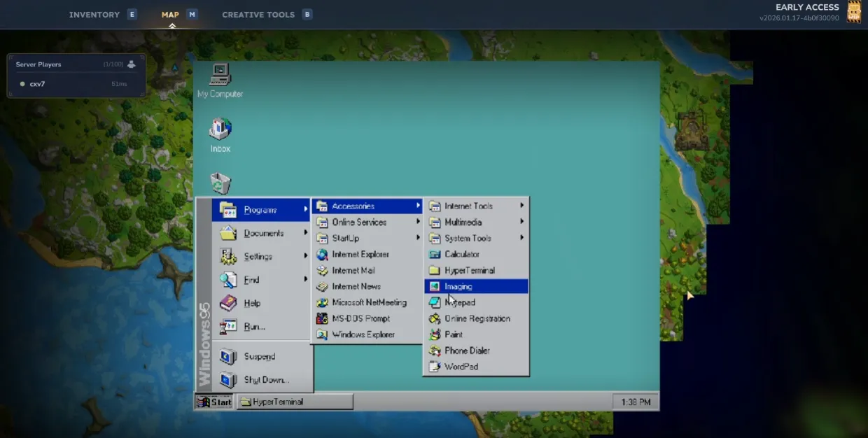Open the Inbox desktop icon
Viewport: 868px width, 438px height.
(220, 130)
